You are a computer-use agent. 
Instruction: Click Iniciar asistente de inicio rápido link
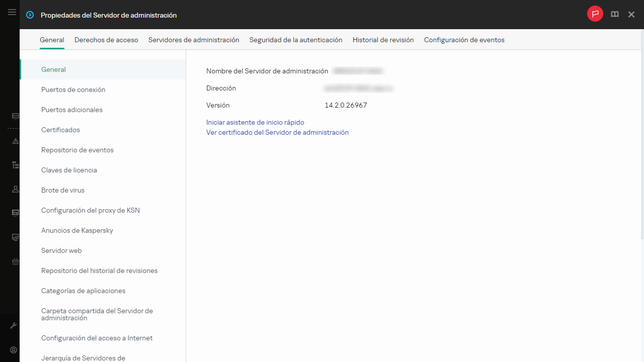pos(255,122)
